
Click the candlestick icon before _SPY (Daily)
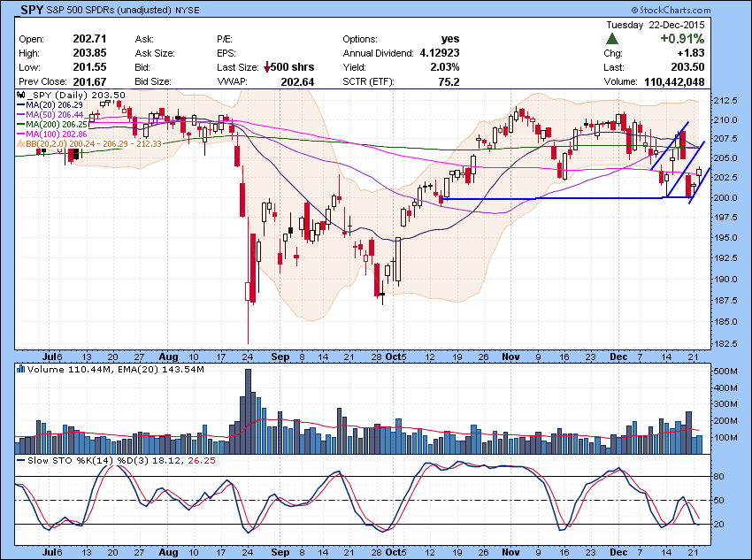click(21, 95)
